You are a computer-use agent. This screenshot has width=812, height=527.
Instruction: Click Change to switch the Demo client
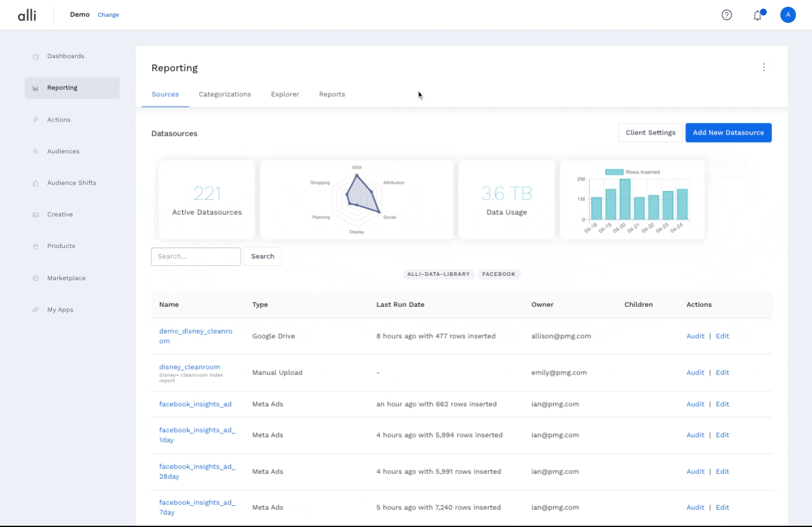(x=108, y=15)
